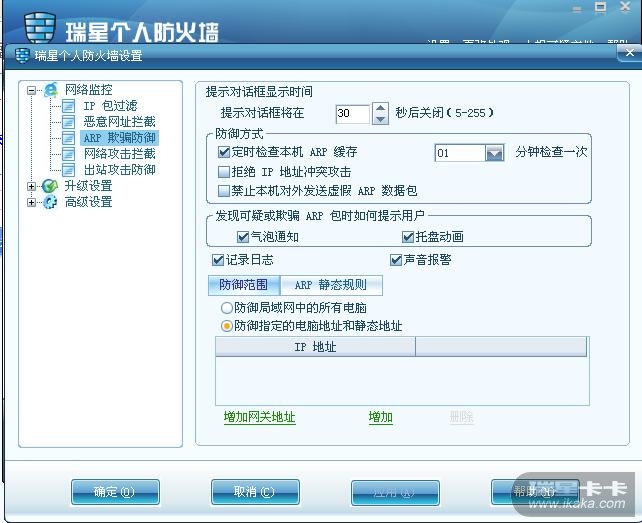
Task: Select 升级设置 in the tree
Action: click(88, 186)
